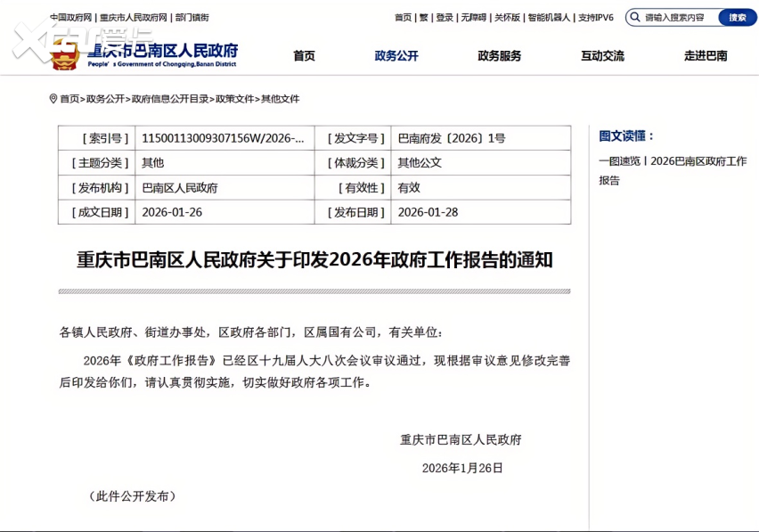
Task: Click the location pin breadcrumb icon
Action: 54,99
